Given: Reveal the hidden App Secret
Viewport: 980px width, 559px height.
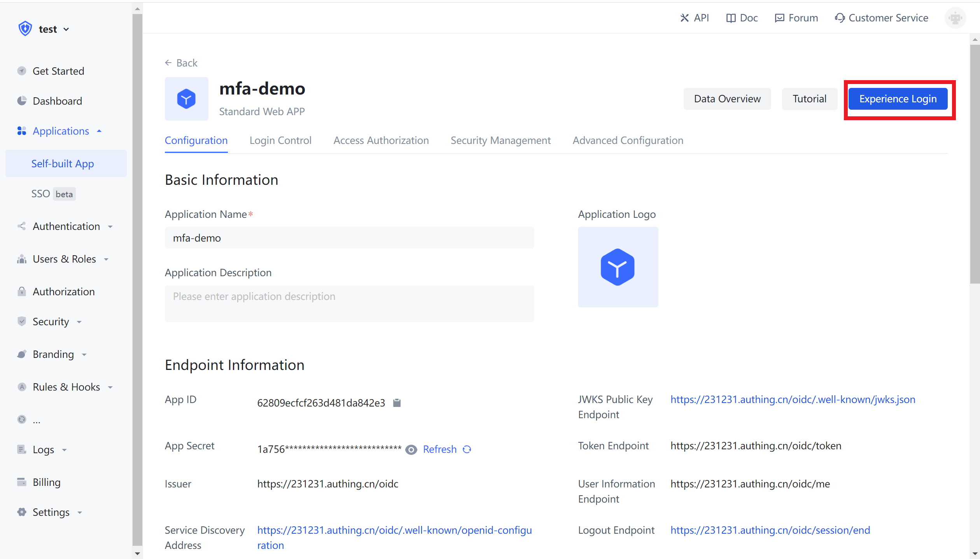Looking at the screenshot, I should (411, 449).
